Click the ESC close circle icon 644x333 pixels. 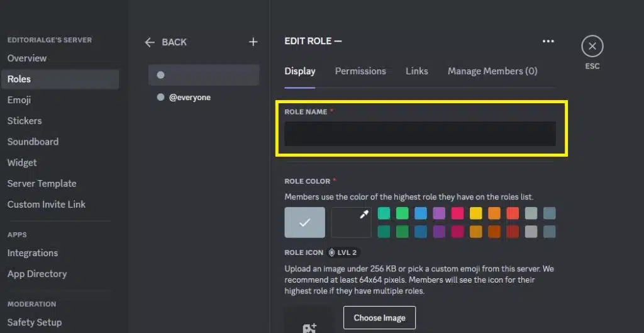coord(592,47)
